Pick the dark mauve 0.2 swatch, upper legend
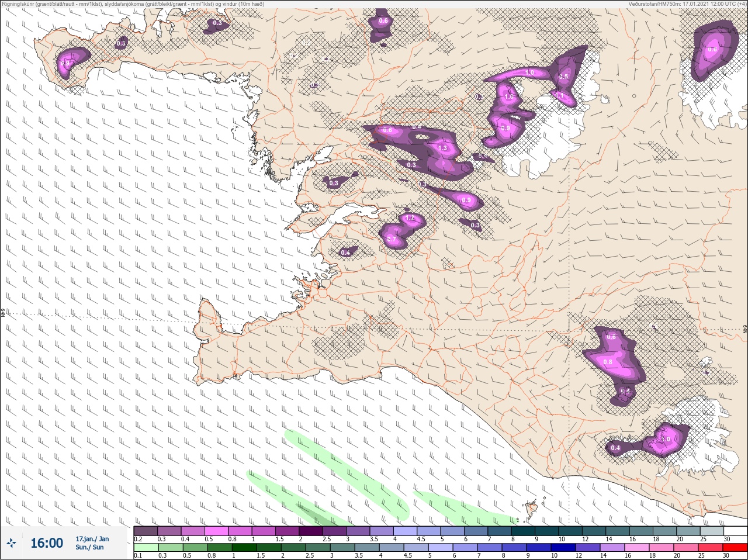This screenshot has width=748, height=560. pyautogui.click(x=146, y=531)
